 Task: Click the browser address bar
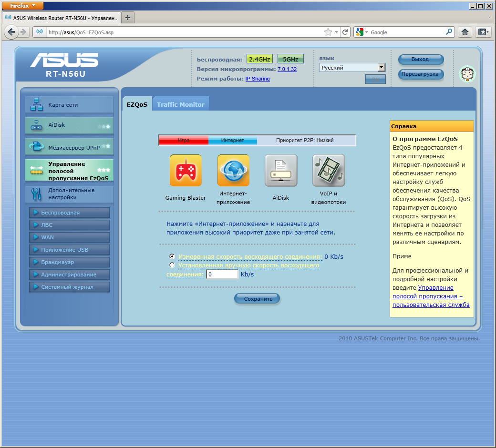coord(186,32)
